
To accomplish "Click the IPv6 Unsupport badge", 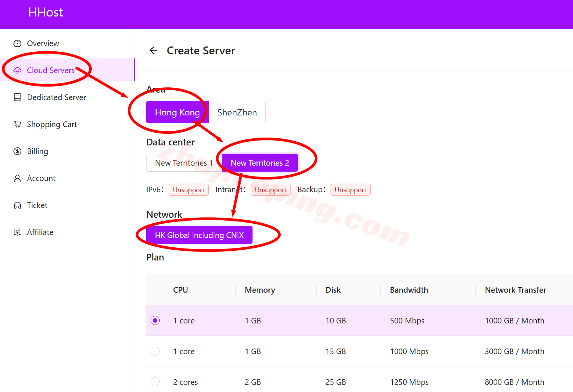I will (x=189, y=190).
